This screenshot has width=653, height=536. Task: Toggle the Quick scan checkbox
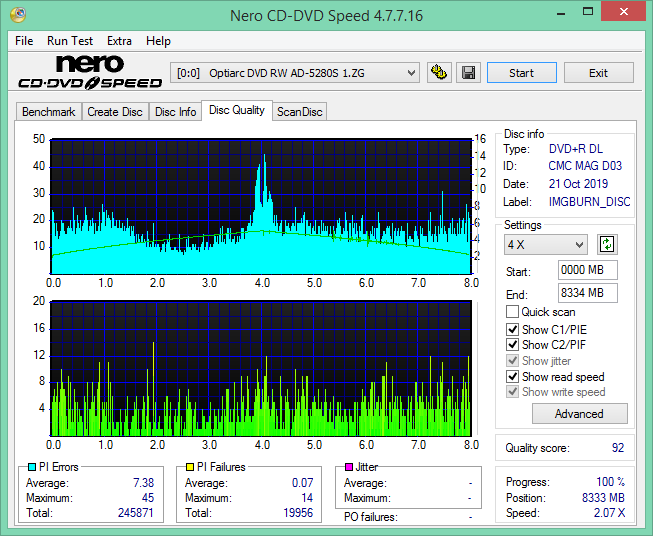coord(512,312)
